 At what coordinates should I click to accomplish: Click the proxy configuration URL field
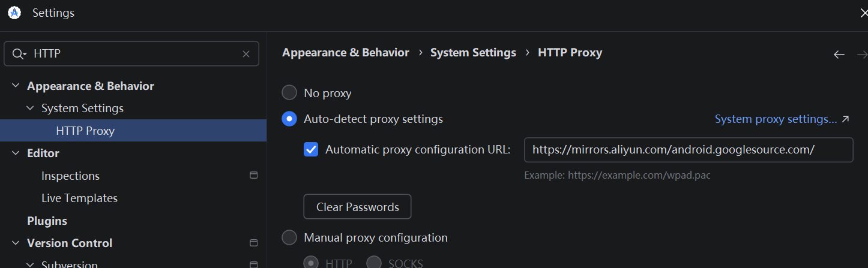coord(689,150)
